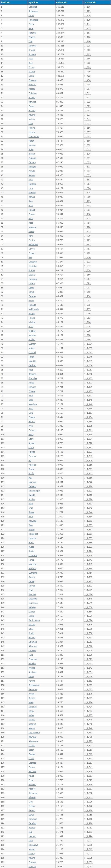Click the Posición column header
The height and width of the screenshot is (868, 111).
[x=6, y=2]
